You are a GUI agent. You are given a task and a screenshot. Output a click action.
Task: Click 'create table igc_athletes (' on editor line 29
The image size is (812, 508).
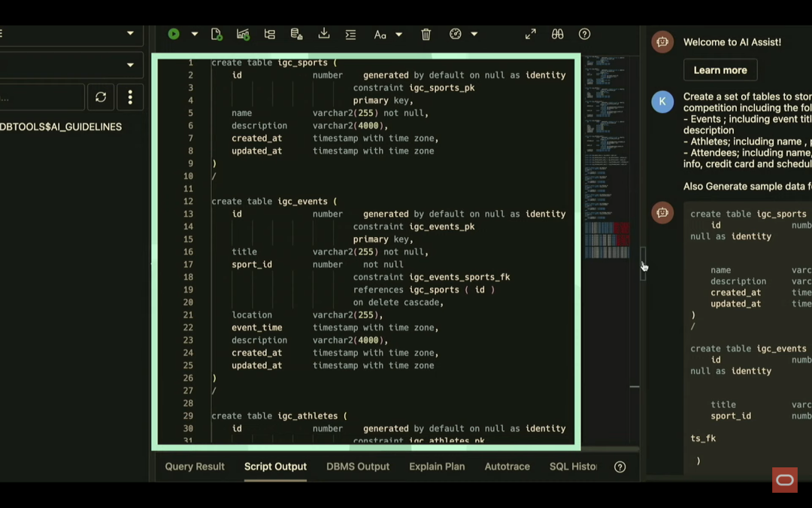point(279,415)
